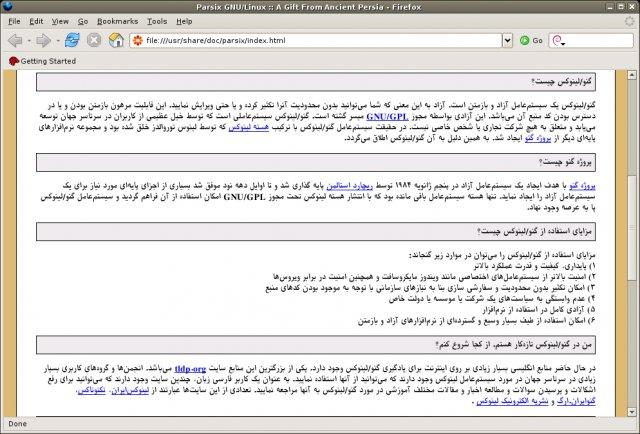Click the Forward navigation arrow
The image size is (640, 434).
pyautogui.click(x=44, y=41)
